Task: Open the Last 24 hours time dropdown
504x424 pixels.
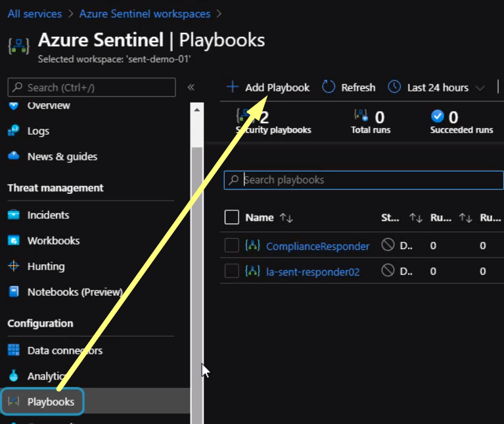Action: [436, 87]
